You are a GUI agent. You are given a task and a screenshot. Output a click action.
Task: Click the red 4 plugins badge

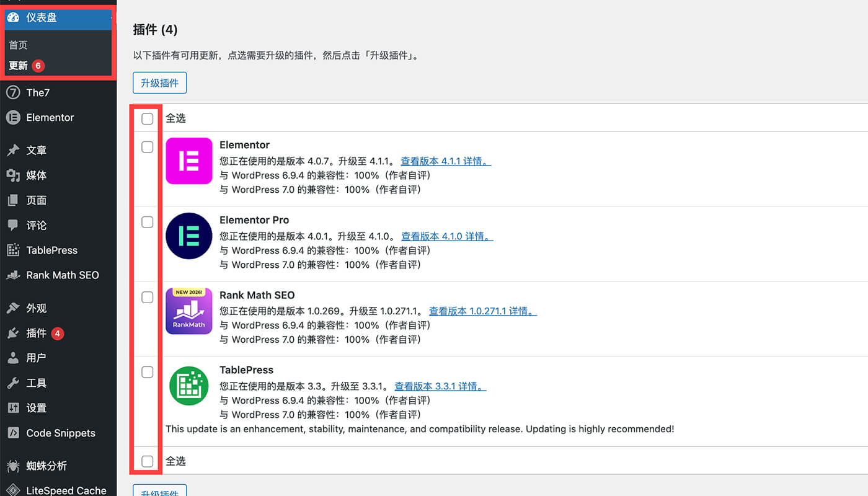click(x=58, y=333)
